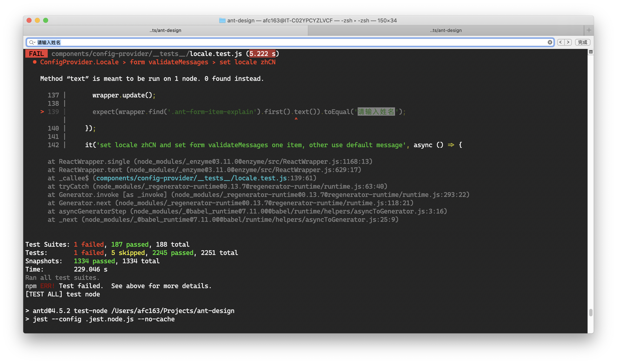The width and height of the screenshot is (617, 364).
Task: Switch to the second ant-design tab
Action: tap(445, 30)
